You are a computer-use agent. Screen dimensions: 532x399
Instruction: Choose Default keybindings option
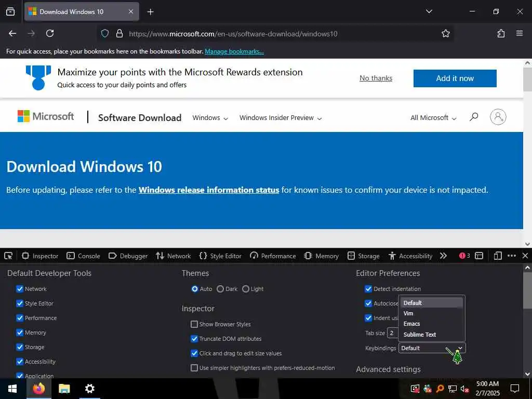[x=431, y=303]
